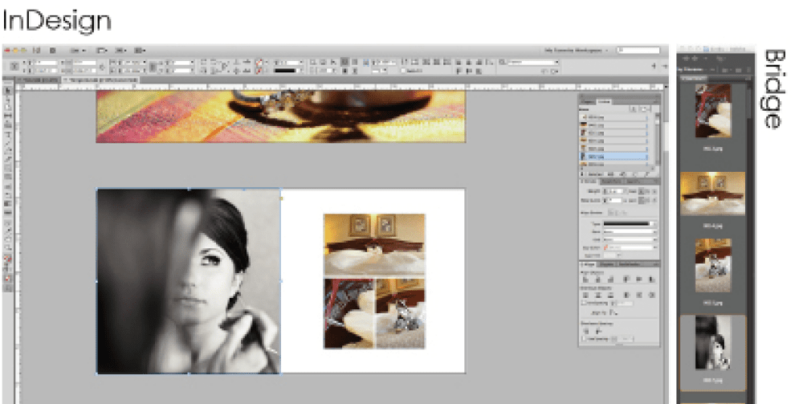Click the Weight field in Stroke panel
Screen dimensions: 803x404
(x=614, y=191)
